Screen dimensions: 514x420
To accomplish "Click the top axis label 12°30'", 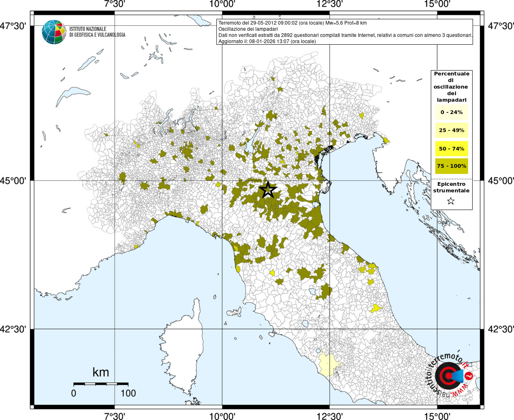I will (x=330, y=4).
